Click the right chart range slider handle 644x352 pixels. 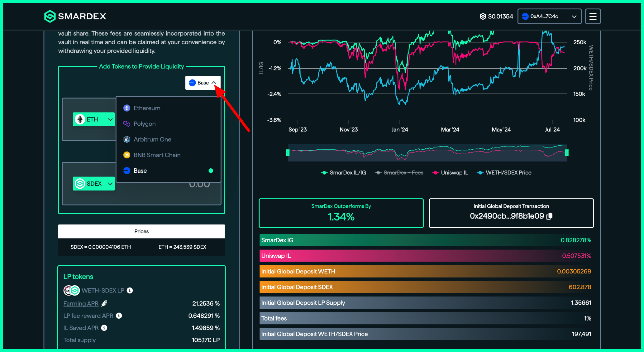[x=567, y=153]
